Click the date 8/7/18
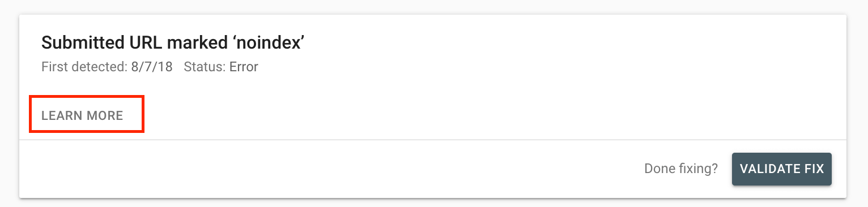 [151, 67]
